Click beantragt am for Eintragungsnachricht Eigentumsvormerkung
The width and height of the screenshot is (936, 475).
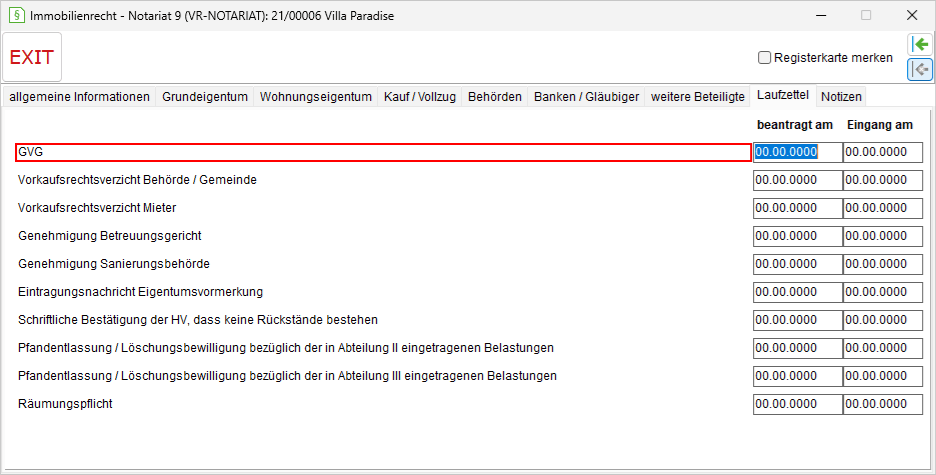(x=798, y=292)
